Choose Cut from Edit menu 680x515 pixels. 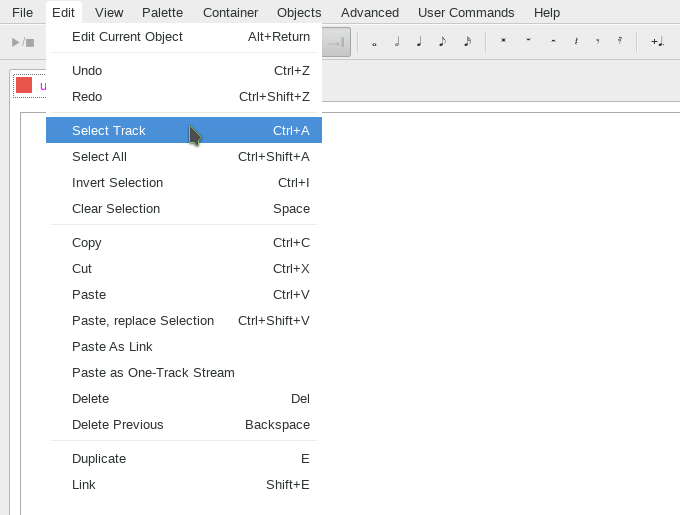[184, 269]
